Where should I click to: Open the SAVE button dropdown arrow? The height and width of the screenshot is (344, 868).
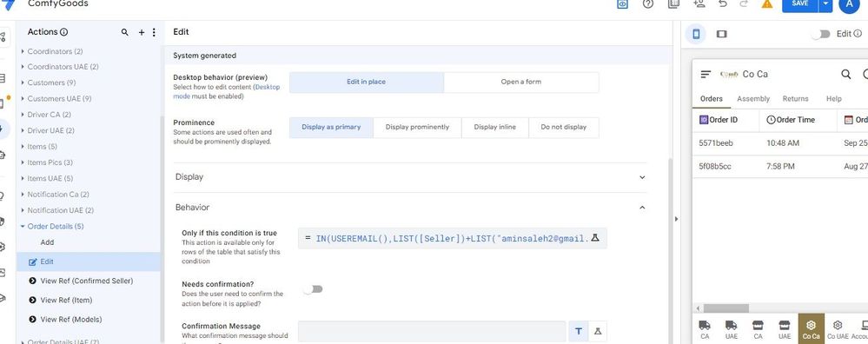click(x=825, y=3)
